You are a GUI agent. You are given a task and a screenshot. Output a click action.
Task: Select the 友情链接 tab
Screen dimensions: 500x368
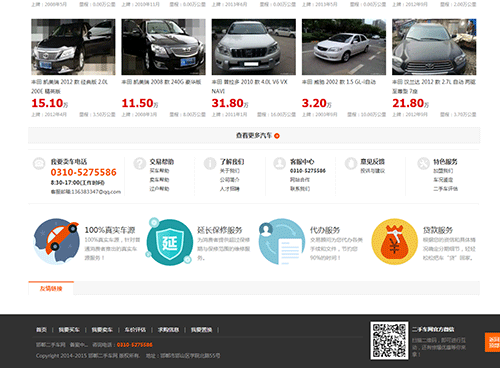coord(51,288)
